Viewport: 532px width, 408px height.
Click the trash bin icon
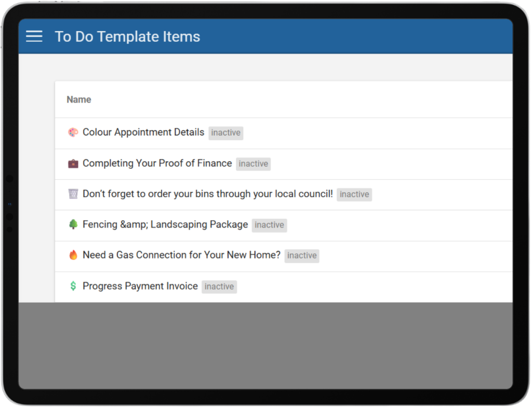73,194
